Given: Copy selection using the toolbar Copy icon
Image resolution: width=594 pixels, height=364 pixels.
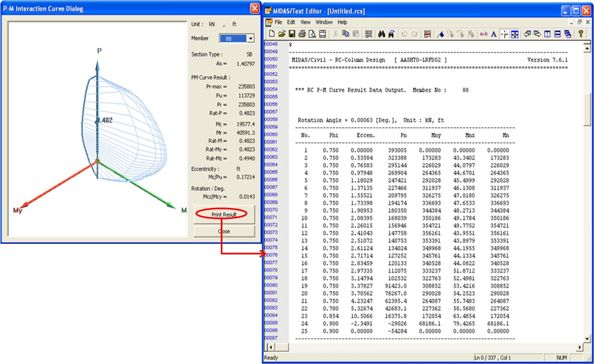Looking at the screenshot, I should coord(345,34).
